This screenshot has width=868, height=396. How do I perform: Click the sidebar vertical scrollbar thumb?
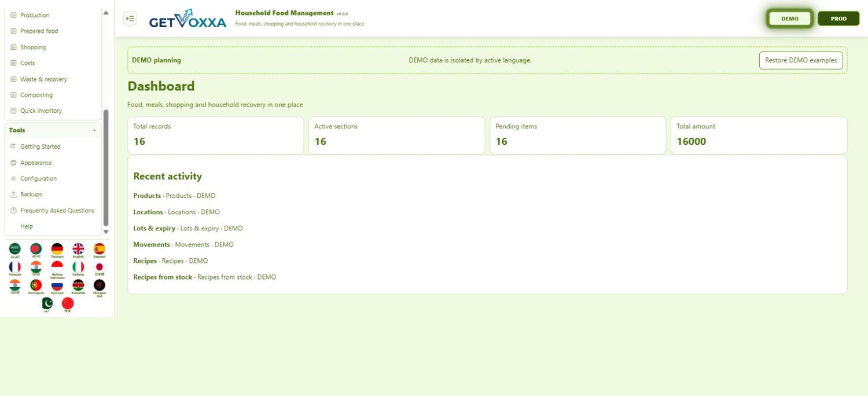[x=105, y=168]
